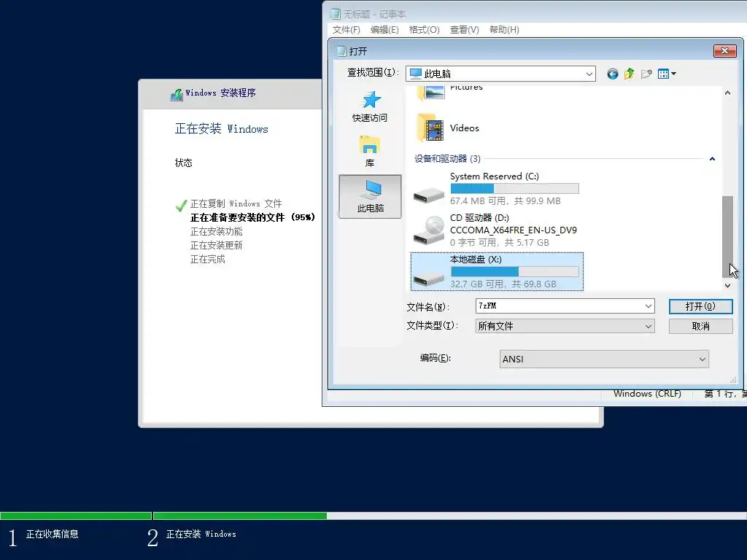Open Notepad View (查看) menu
747x560 pixels.
[x=464, y=29]
